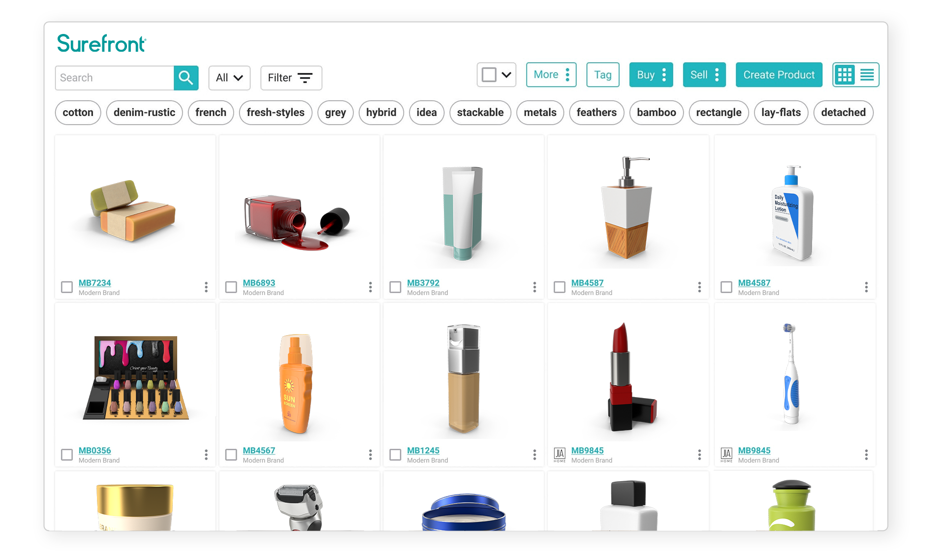
Task: Click the filter icon button
Action: tap(305, 77)
